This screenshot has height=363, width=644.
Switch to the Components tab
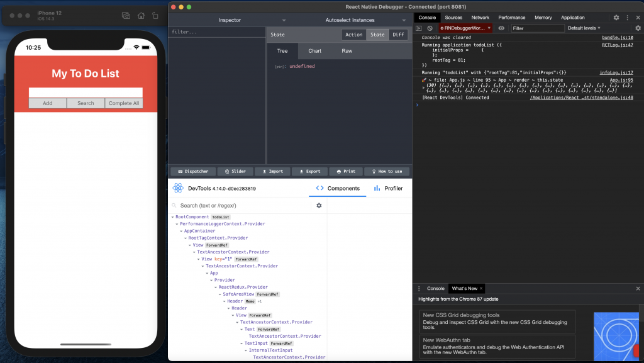(338, 189)
